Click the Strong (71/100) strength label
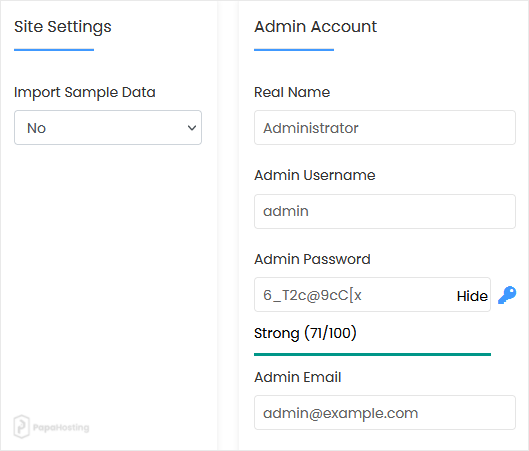 coord(305,333)
